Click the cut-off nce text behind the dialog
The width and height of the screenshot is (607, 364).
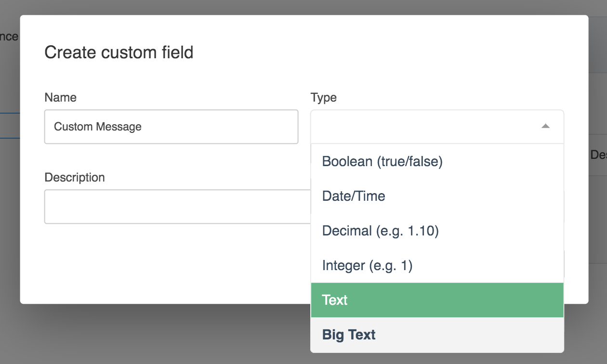[x=9, y=37]
